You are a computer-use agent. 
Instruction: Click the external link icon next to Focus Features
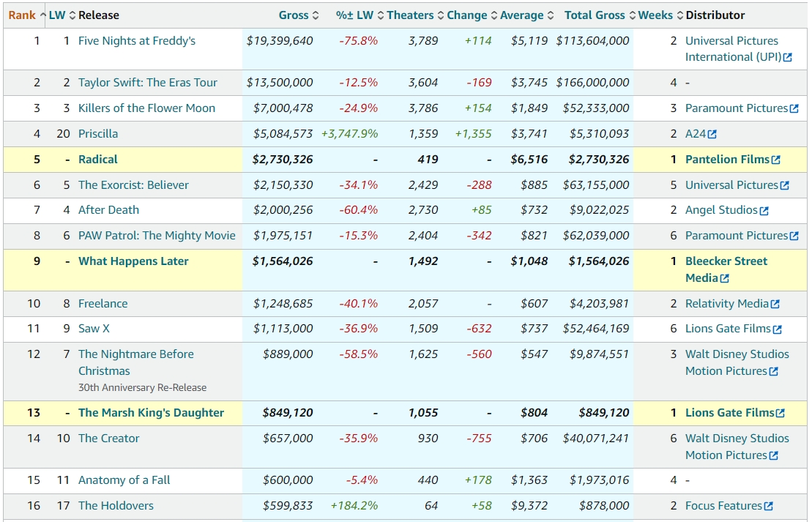click(x=769, y=506)
